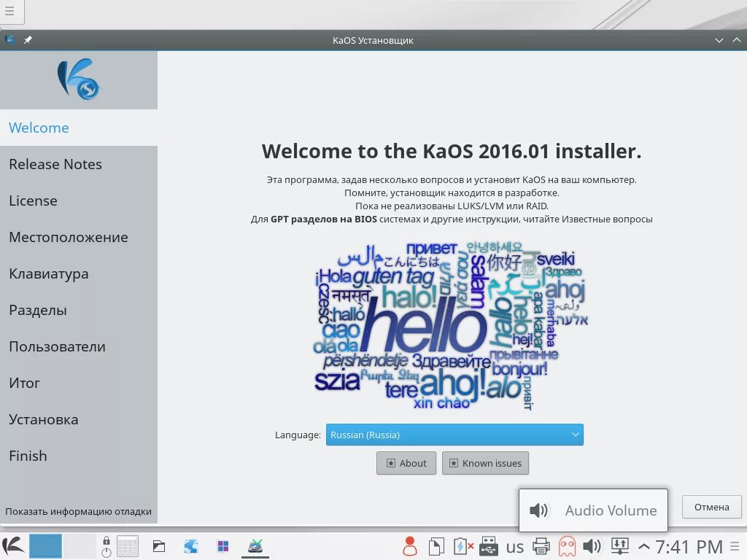747x560 pixels.
Task: Open the red user account tray icon
Action: point(410,546)
